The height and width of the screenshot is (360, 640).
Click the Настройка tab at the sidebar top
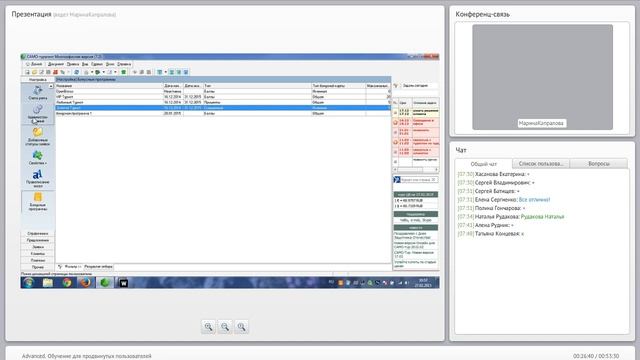click(x=38, y=80)
